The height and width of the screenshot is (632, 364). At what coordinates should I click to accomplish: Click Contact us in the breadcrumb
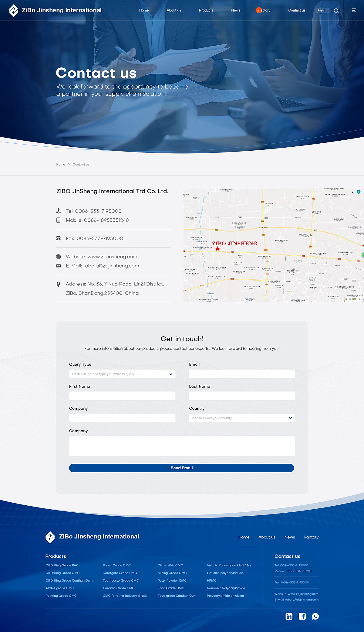[81, 164]
